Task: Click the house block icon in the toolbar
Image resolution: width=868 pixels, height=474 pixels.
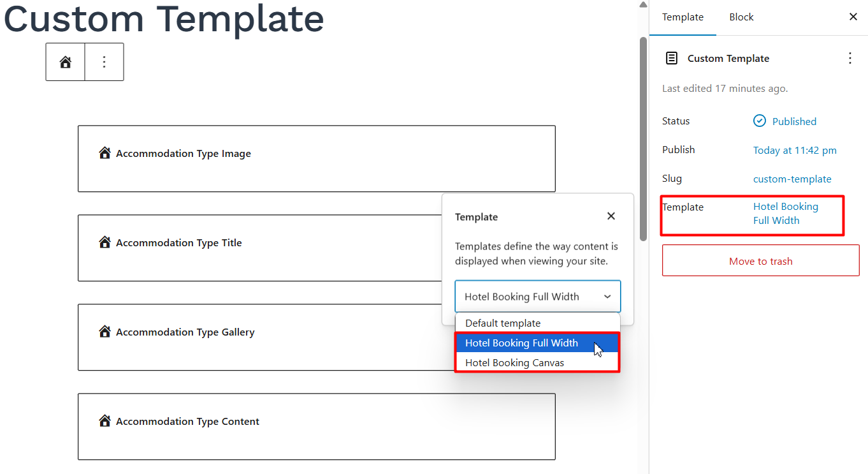Action: pyautogui.click(x=65, y=62)
